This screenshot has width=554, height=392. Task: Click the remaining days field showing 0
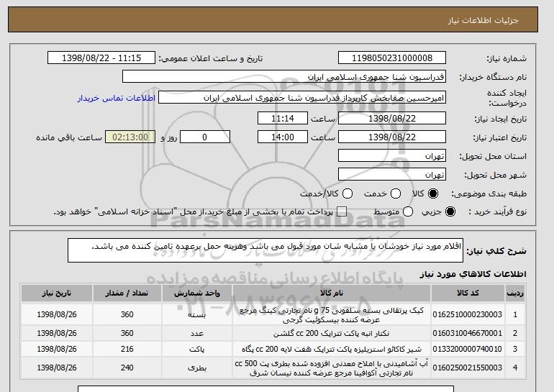click(205, 137)
